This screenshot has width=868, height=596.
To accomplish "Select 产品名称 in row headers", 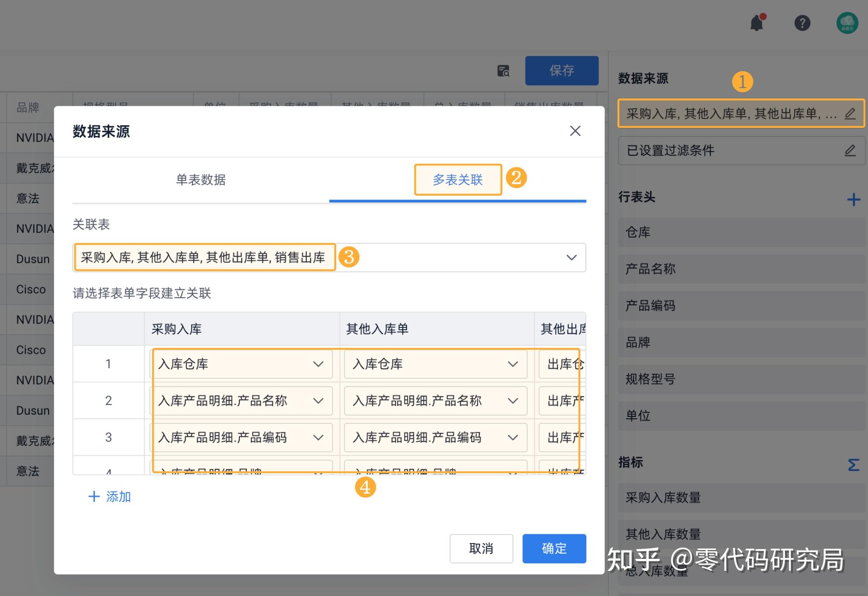I will [x=743, y=269].
